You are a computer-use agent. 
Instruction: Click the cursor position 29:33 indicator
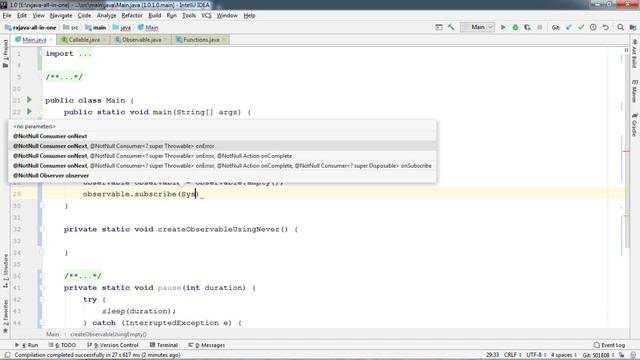pos(492,355)
